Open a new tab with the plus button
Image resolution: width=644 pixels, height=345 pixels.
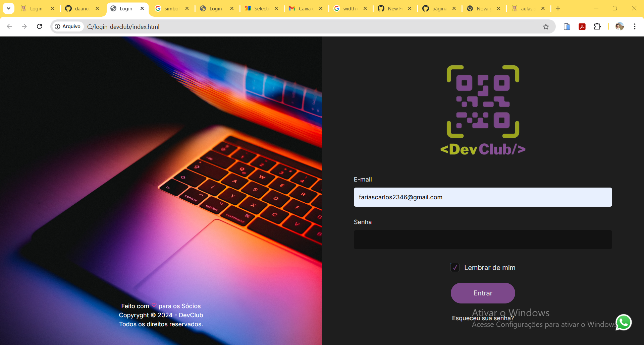pos(558,8)
